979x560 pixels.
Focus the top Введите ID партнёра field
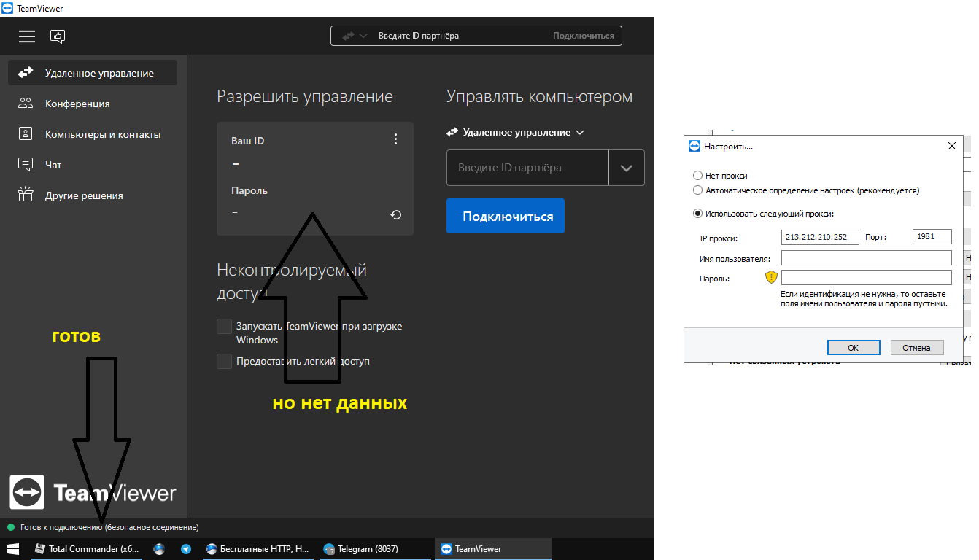(x=461, y=36)
